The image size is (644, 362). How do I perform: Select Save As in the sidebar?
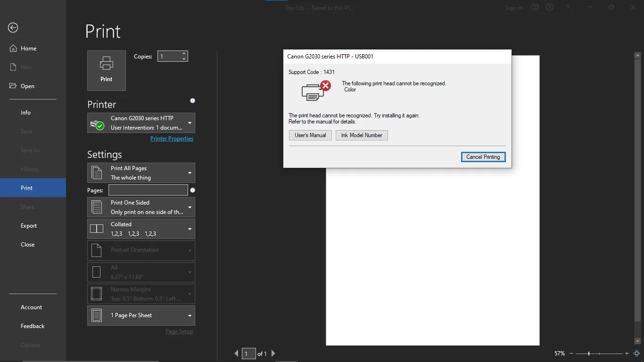click(33, 150)
